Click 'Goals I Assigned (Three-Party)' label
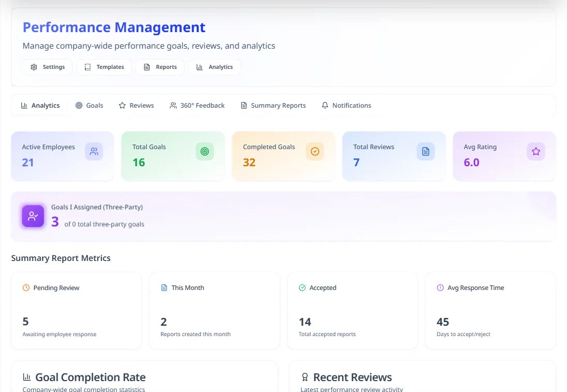The image size is (567, 392). coord(97,207)
